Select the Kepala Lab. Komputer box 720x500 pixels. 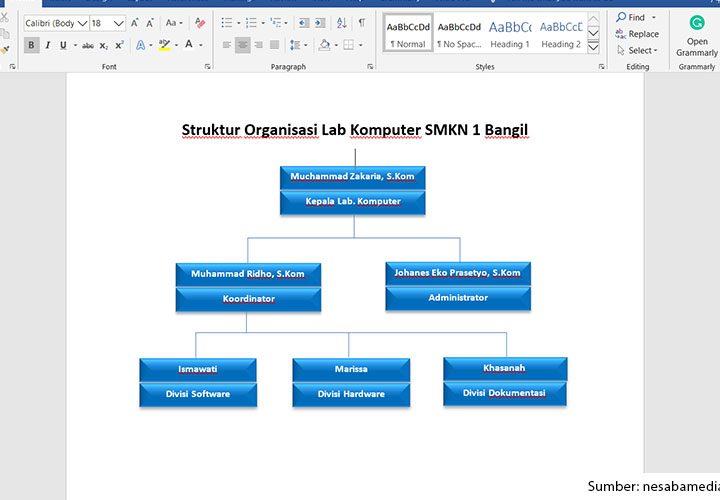point(353,202)
